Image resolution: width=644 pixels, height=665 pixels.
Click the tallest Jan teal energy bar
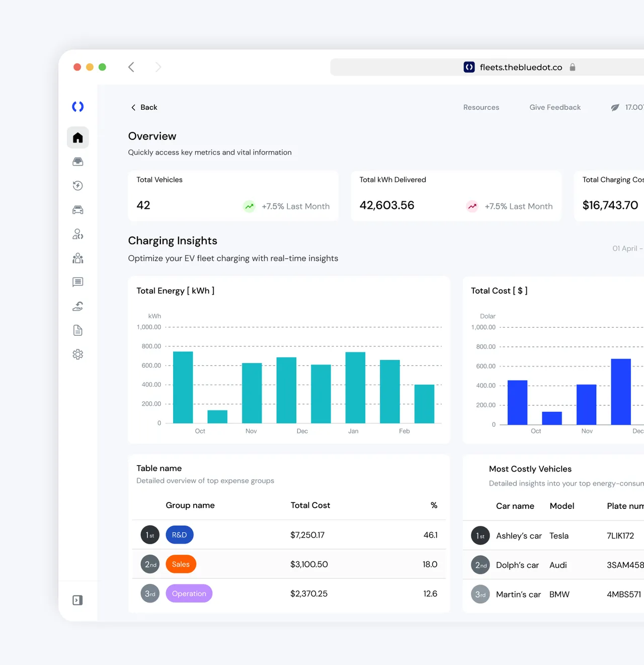pos(355,388)
